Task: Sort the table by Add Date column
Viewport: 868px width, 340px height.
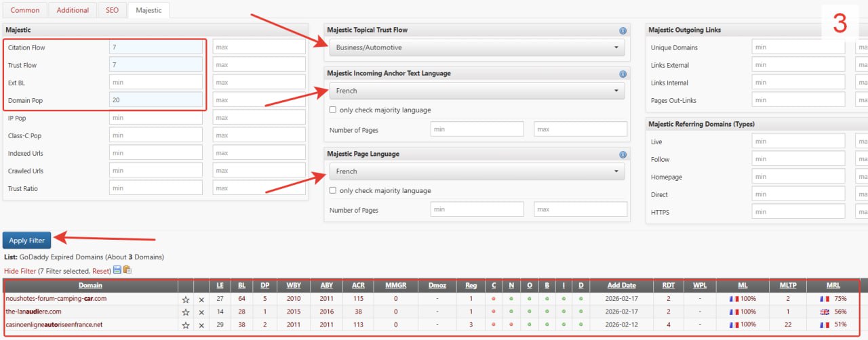Action: point(621,286)
